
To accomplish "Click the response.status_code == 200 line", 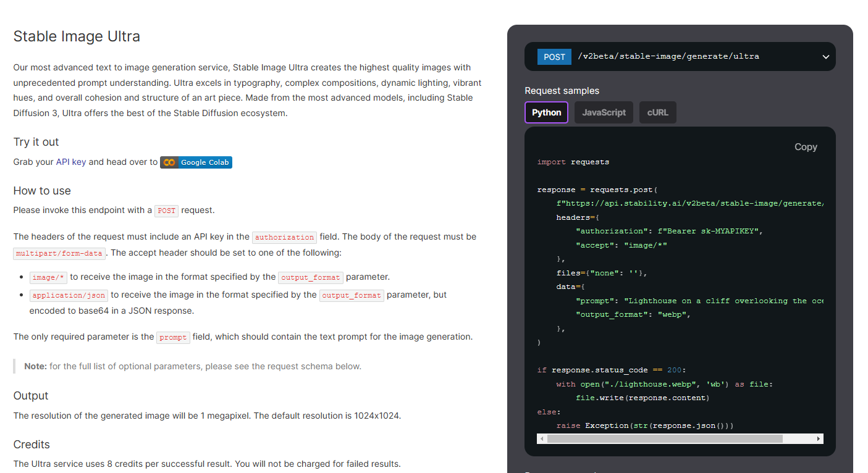I will coord(612,370).
